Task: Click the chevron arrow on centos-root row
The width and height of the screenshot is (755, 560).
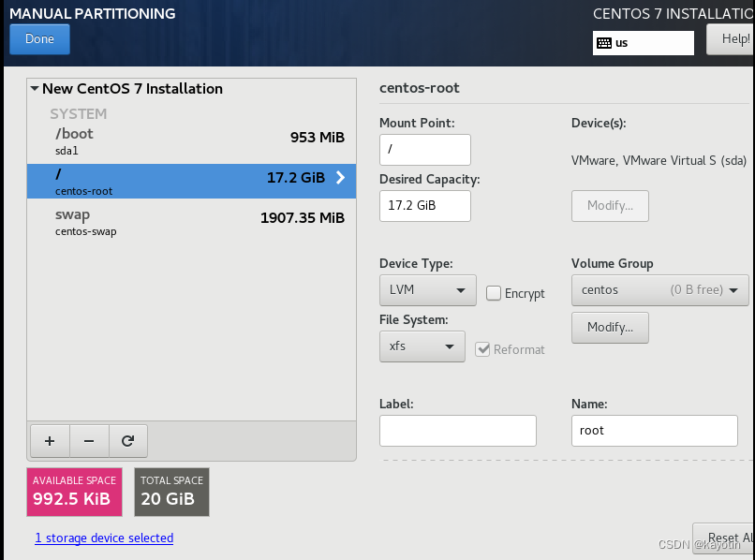Action: coord(340,178)
